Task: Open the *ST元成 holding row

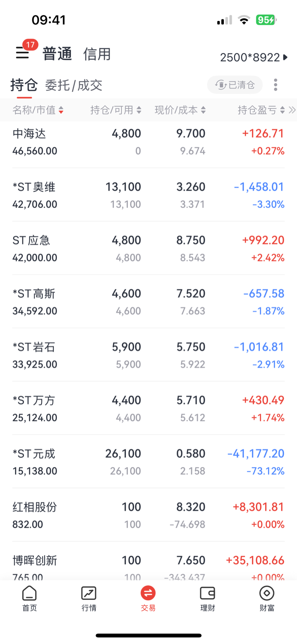Action: [x=148, y=462]
